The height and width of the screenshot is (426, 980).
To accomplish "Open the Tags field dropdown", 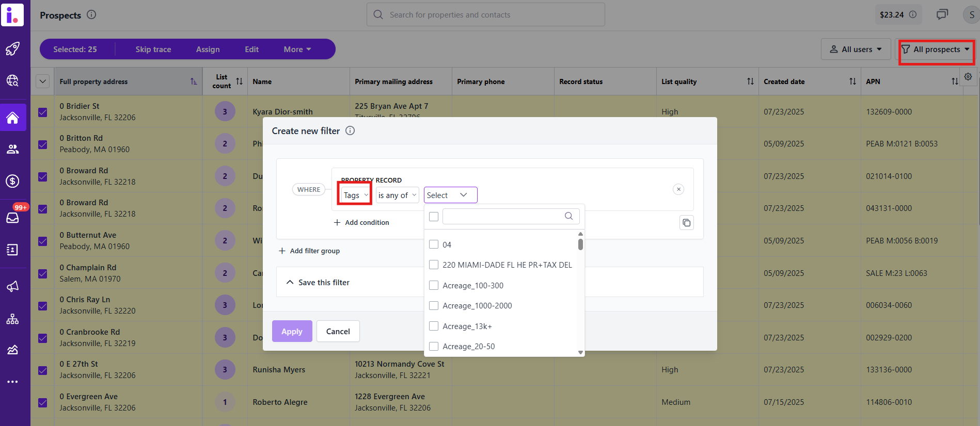I will coord(356,195).
